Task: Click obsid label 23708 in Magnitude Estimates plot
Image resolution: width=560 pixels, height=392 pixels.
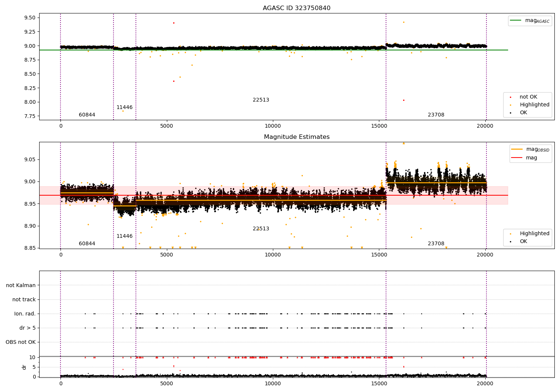Action: click(x=436, y=244)
